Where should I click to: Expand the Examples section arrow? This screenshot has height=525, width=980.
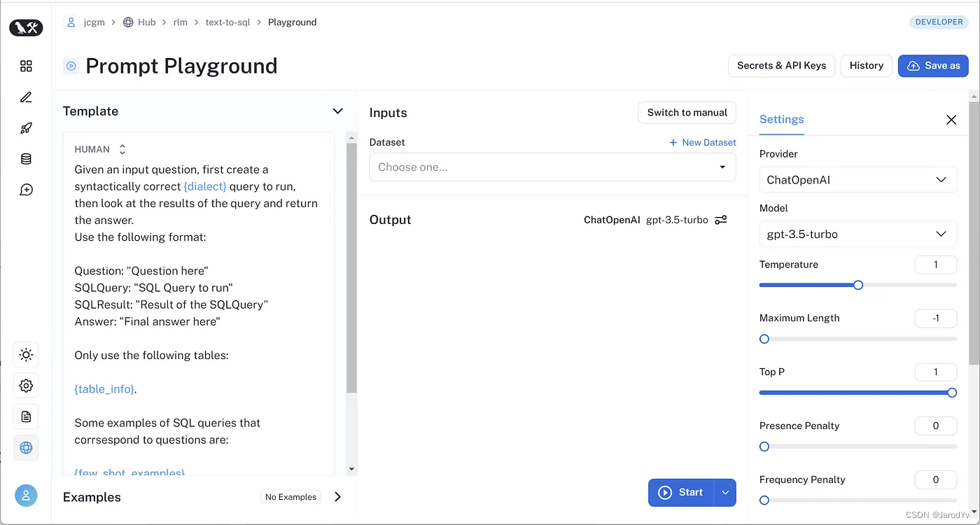337,497
